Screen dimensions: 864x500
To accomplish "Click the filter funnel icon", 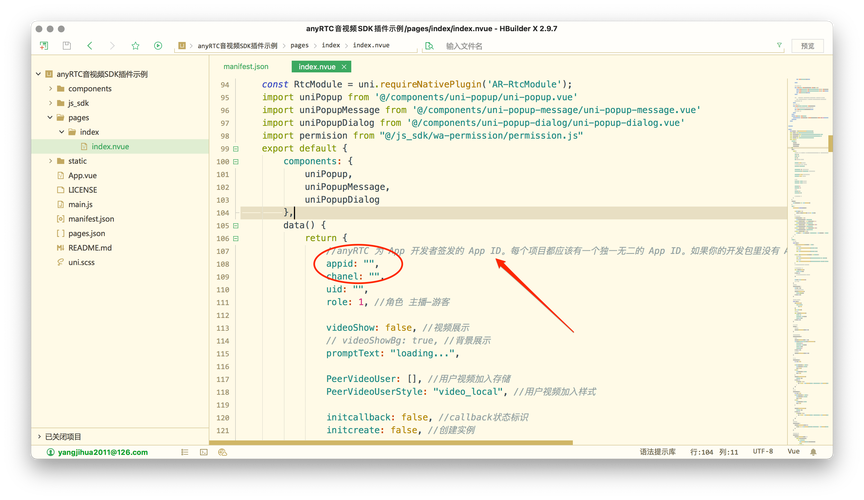I will tap(779, 45).
